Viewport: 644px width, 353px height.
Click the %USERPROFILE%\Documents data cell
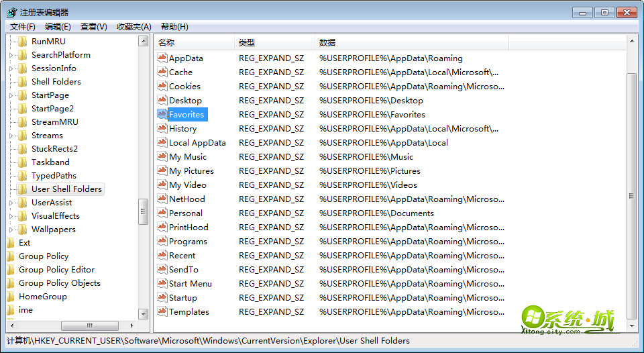[376, 213]
